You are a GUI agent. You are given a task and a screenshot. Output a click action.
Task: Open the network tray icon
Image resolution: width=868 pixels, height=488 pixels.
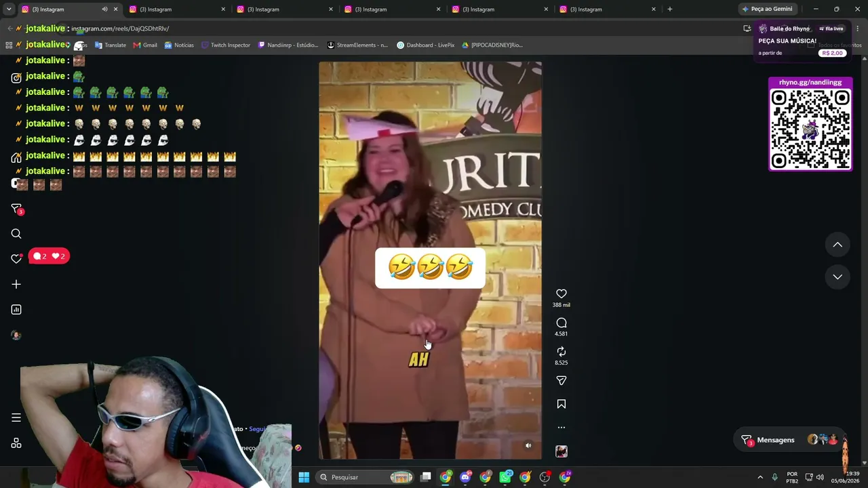[x=809, y=477]
